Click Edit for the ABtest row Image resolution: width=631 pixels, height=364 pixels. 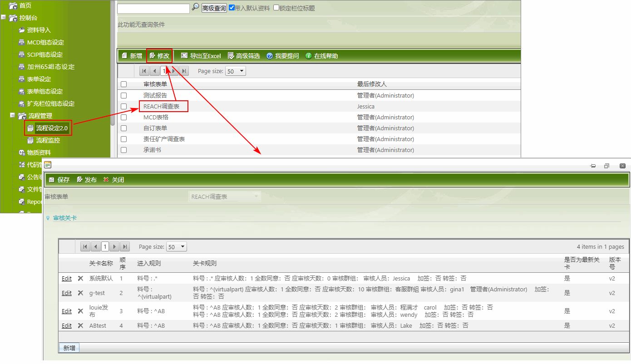(67, 326)
